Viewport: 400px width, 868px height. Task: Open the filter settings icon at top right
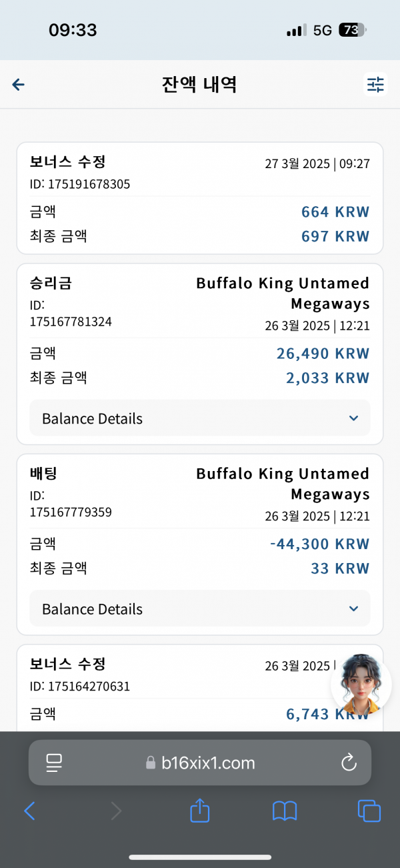(x=375, y=84)
